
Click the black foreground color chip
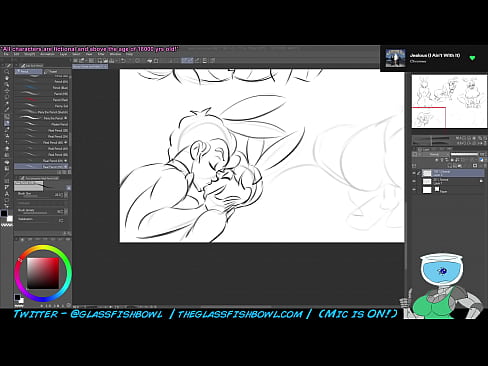tap(4, 213)
